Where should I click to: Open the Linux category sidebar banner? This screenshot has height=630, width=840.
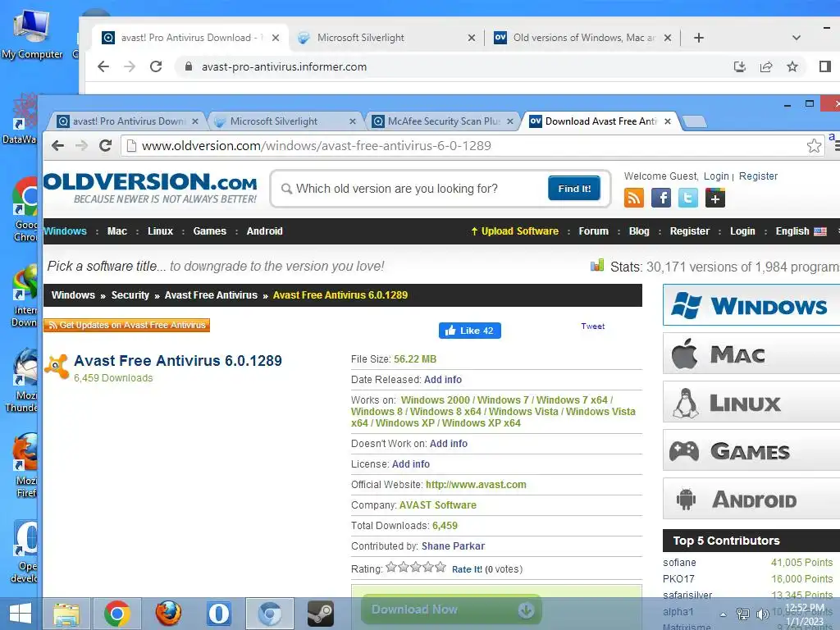751,402
